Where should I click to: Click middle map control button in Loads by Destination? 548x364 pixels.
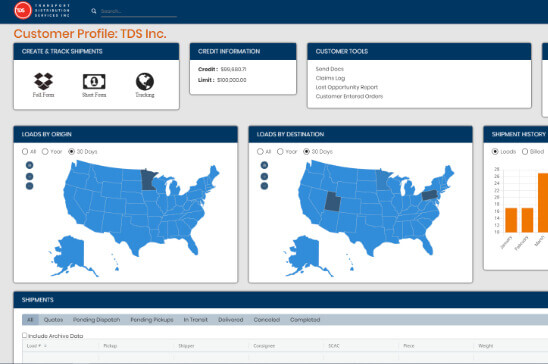pyautogui.click(x=265, y=176)
